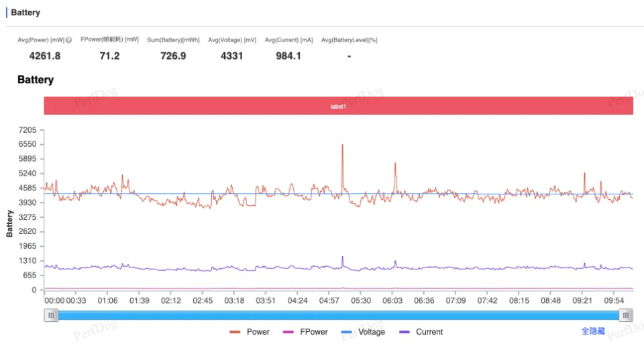
Task: Click the Battery section header at top
Action: [x=25, y=13]
